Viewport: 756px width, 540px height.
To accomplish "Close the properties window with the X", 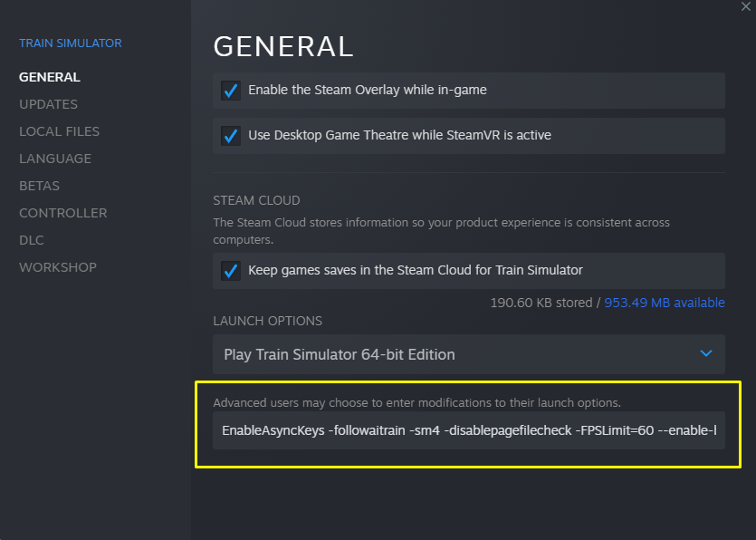I will click(x=744, y=5).
